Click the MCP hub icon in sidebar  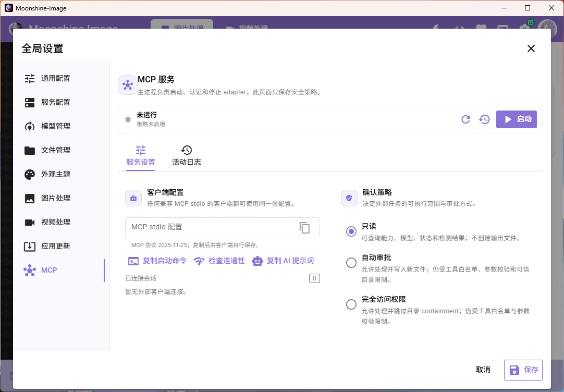click(x=30, y=271)
